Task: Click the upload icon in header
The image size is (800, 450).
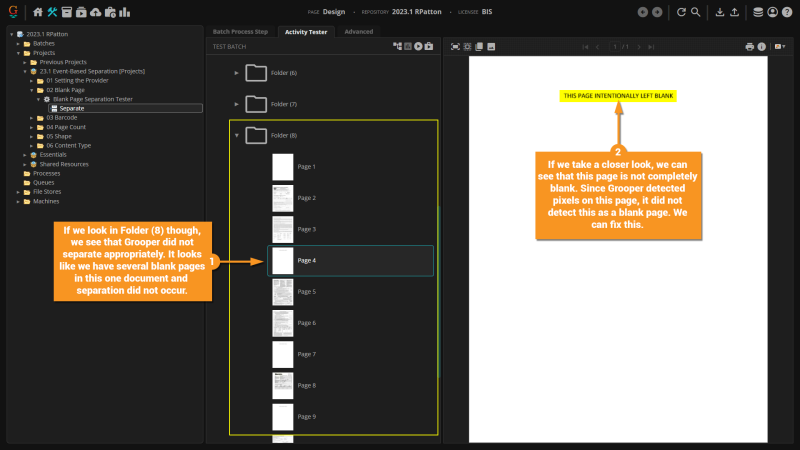Action: (x=734, y=12)
